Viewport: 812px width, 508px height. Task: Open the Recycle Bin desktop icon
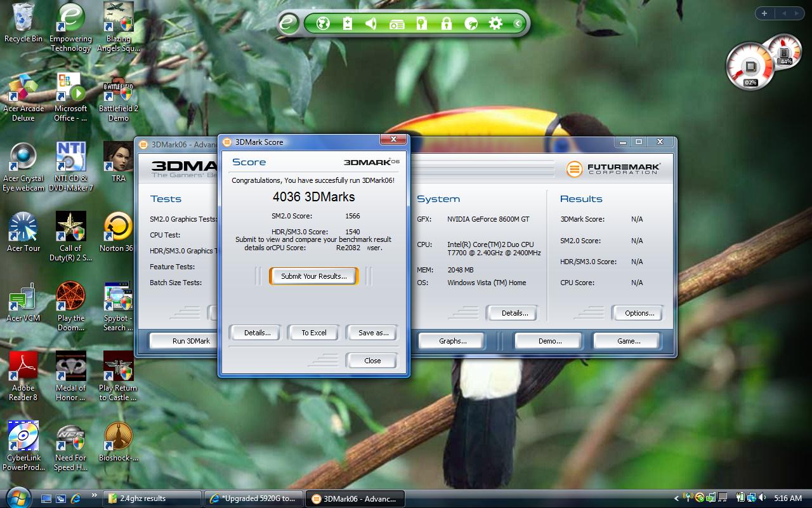point(23,22)
